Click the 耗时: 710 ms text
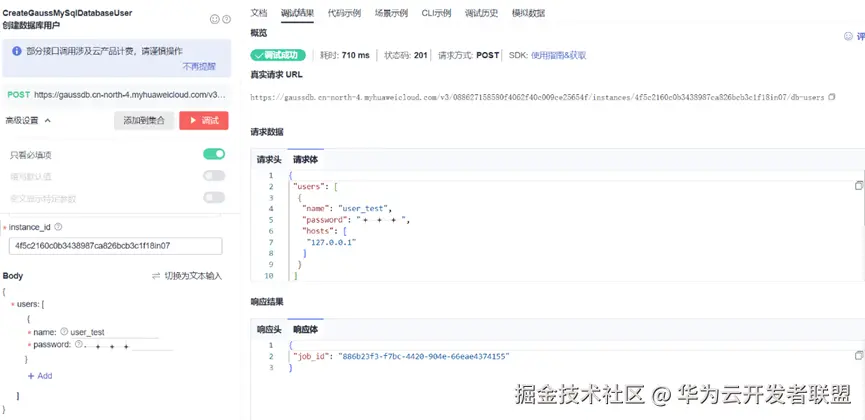Image resolution: width=865 pixels, height=420 pixels. (345, 55)
